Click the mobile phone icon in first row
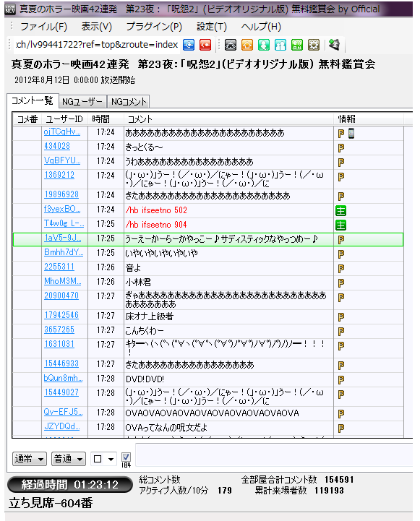This screenshot has width=420, height=521. click(x=351, y=133)
